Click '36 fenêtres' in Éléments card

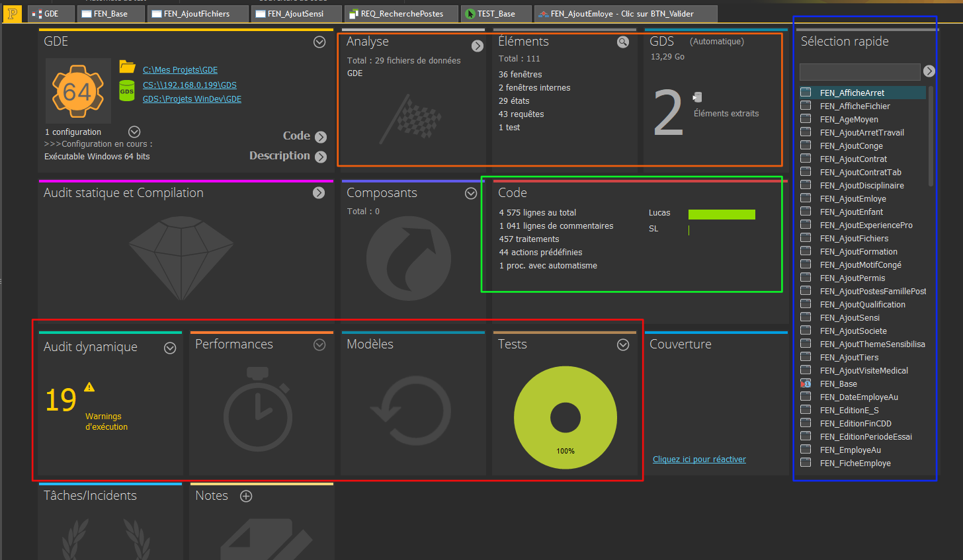click(520, 75)
